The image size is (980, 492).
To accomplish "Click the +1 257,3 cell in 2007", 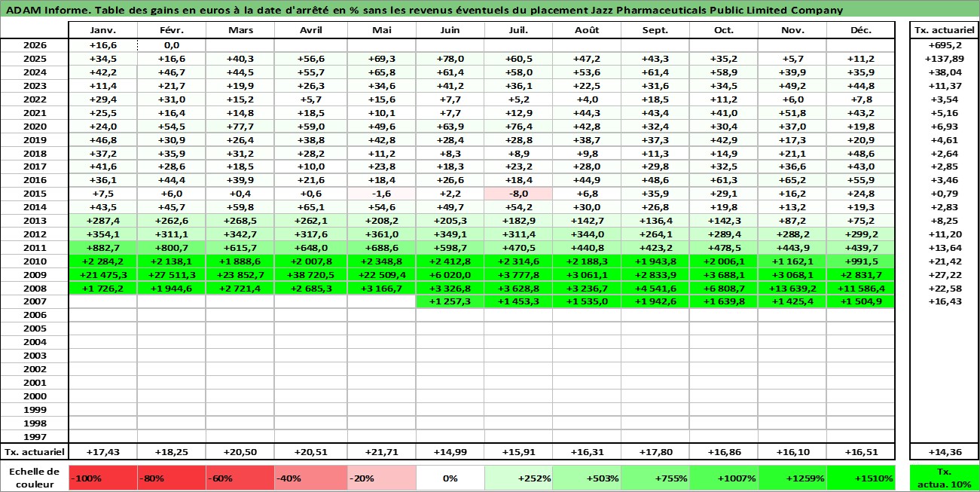I will point(450,302).
